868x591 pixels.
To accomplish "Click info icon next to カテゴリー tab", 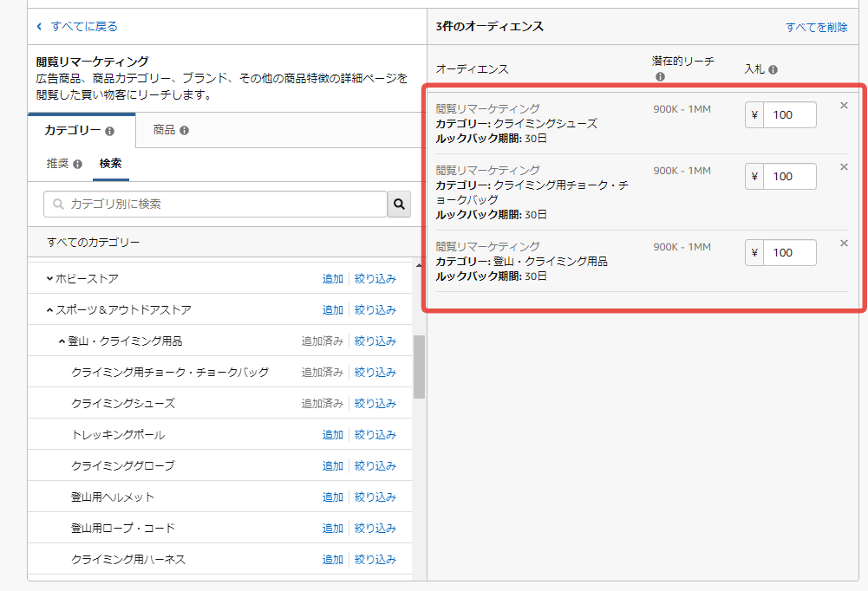I will pyautogui.click(x=109, y=132).
